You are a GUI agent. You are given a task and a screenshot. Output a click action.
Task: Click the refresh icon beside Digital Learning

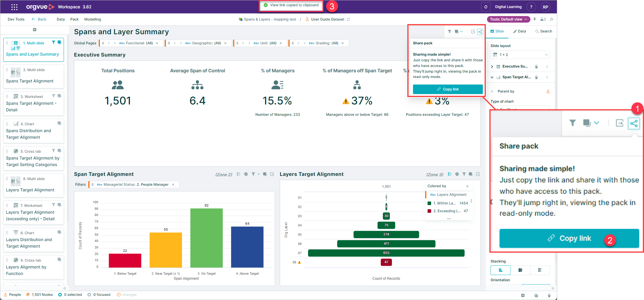coord(486,7)
